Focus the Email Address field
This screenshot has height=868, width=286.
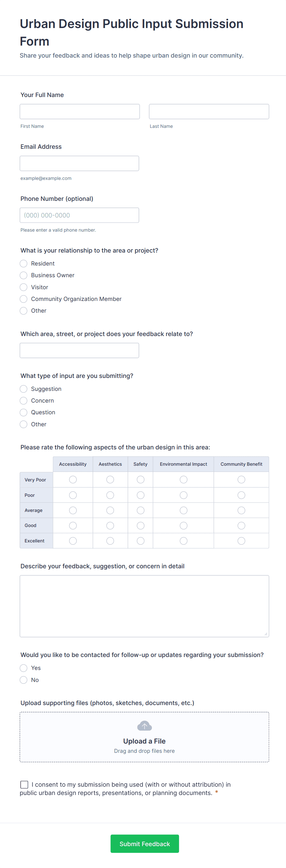[79, 164]
